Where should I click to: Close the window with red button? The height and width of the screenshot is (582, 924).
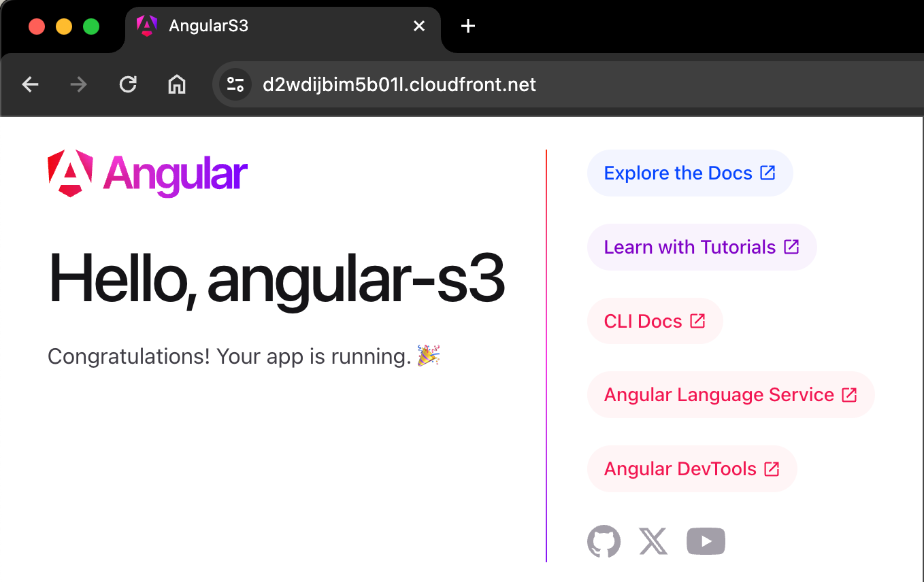pyautogui.click(x=37, y=27)
